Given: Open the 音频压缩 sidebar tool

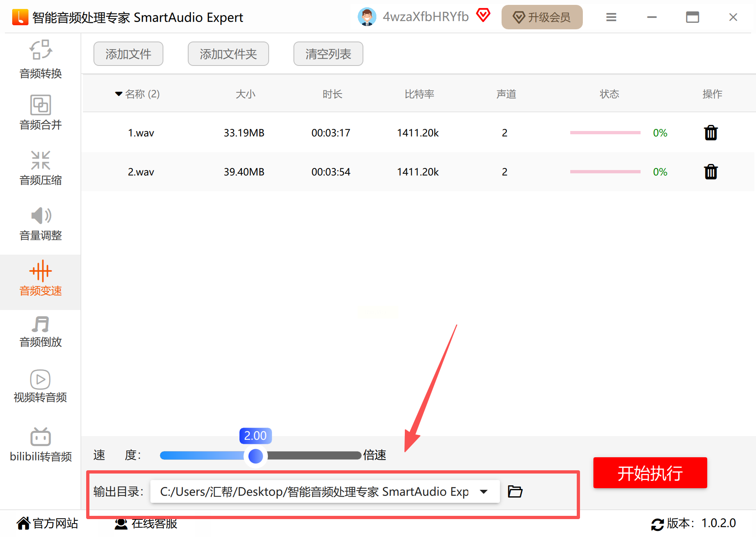Looking at the screenshot, I should point(41,168).
